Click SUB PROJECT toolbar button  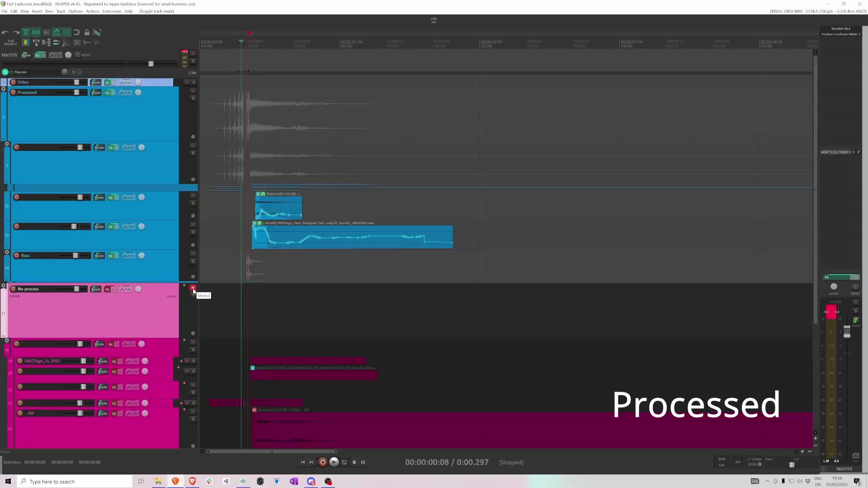click(x=10, y=42)
